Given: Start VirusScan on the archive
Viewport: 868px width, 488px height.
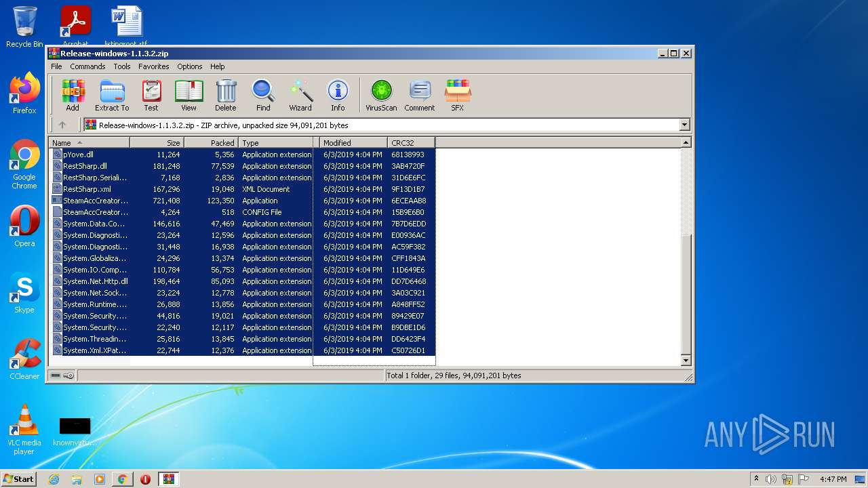Looking at the screenshot, I should tap(381, 96).
